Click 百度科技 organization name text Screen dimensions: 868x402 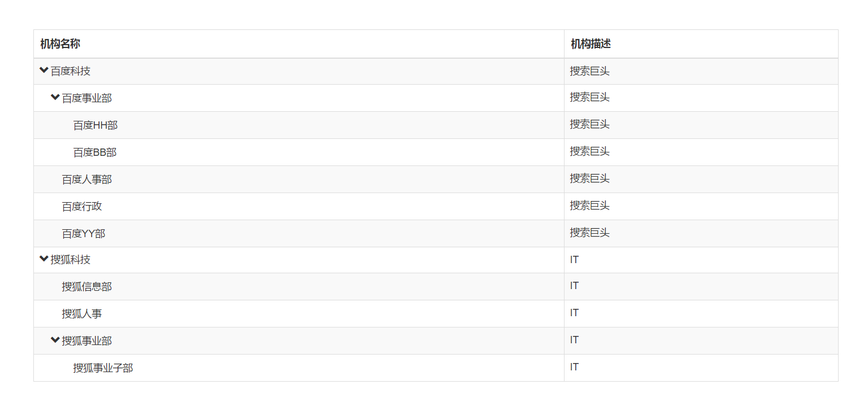pyautogui.click(x=71, y=71)
